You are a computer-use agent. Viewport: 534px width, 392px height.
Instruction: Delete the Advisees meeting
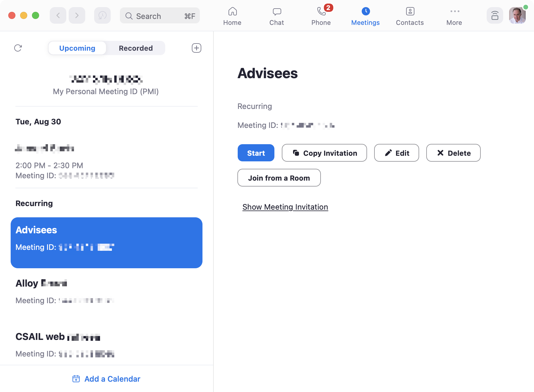[453, 153]
